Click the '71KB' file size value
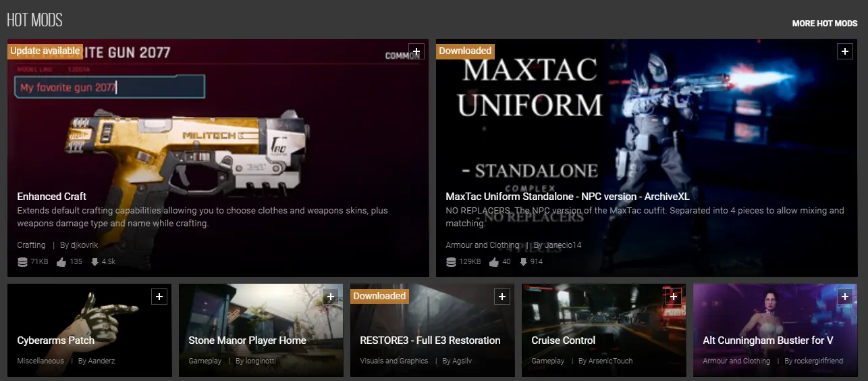This screenshot has width=868, height=381. click(x=39, y=261)
